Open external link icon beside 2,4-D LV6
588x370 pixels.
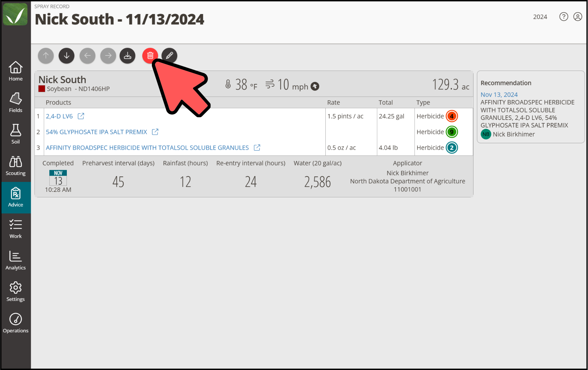(81, 116)
